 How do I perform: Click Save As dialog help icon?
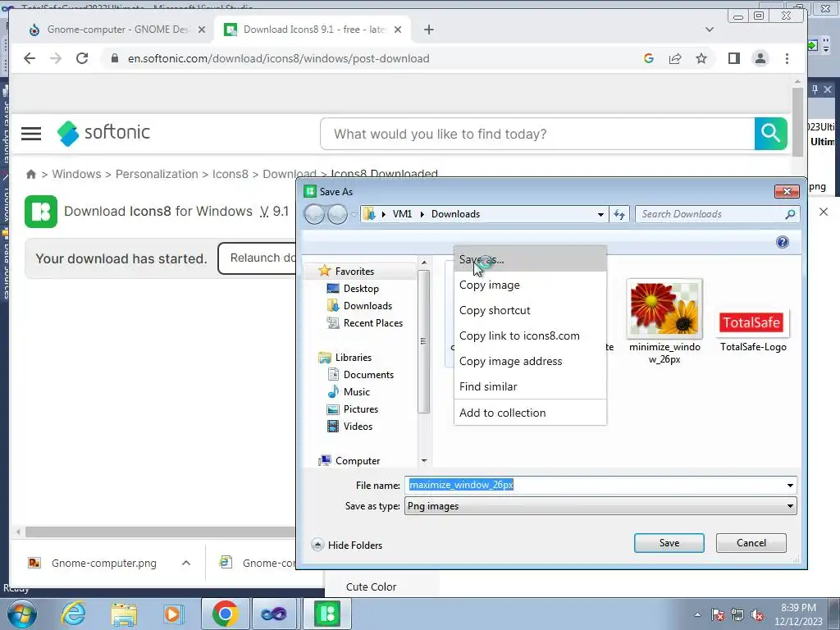[782, 242]
